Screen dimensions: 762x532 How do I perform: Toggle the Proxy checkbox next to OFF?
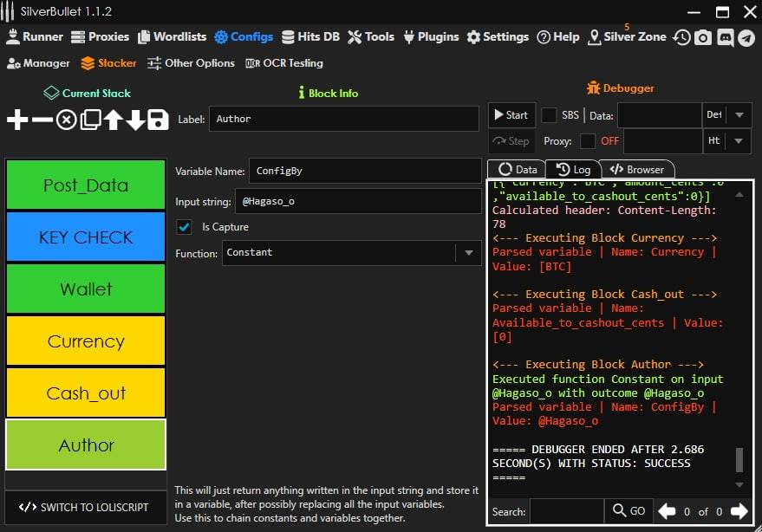[x=588, y=140]
